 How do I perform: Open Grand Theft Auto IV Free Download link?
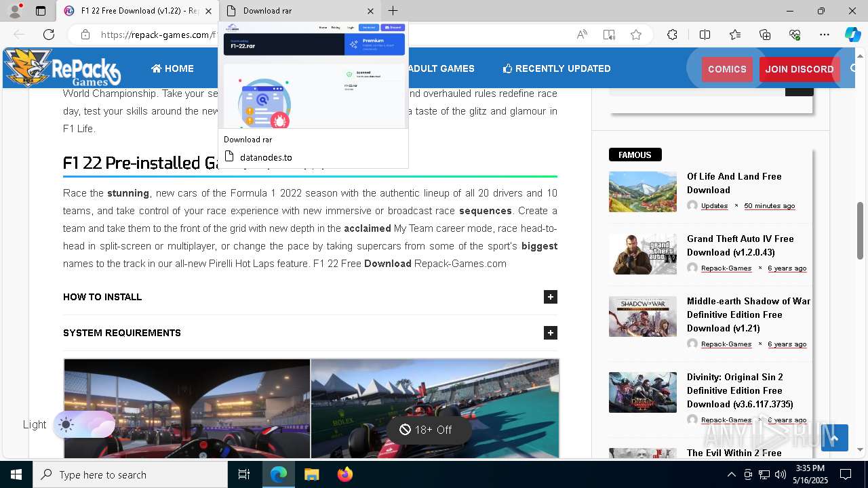pos(740,245)
